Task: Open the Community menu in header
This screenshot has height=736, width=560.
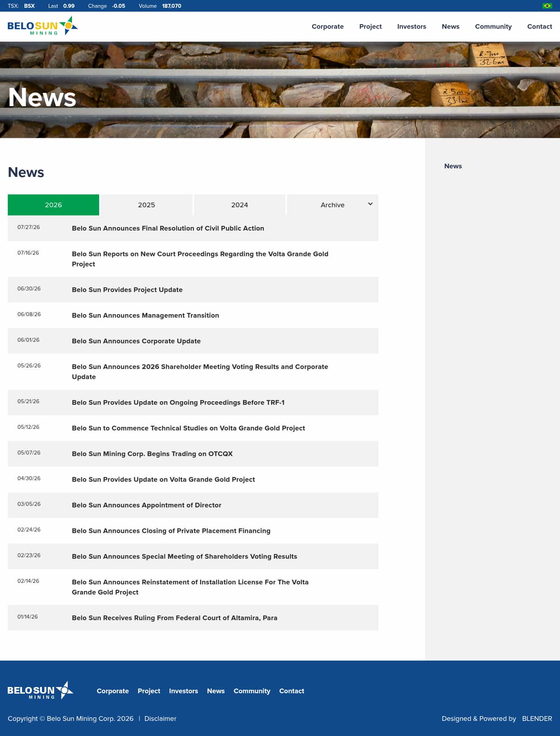Action: (493, 26)
